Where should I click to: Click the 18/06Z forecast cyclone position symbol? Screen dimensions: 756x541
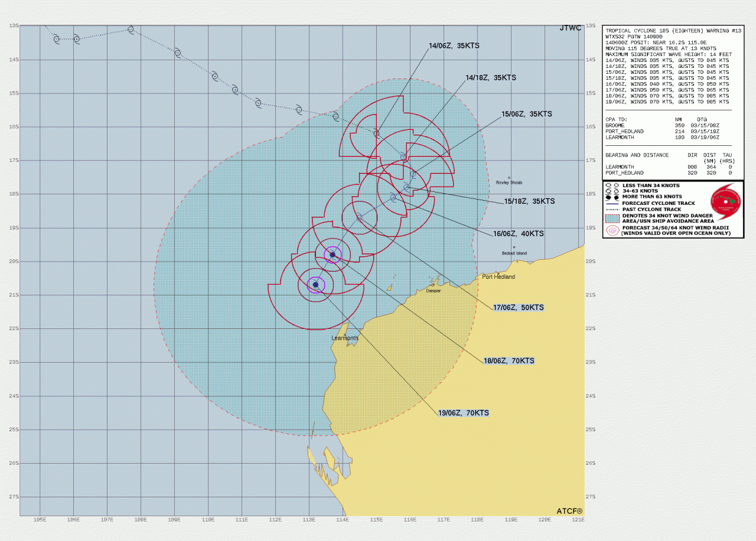(x=333, y=255)
